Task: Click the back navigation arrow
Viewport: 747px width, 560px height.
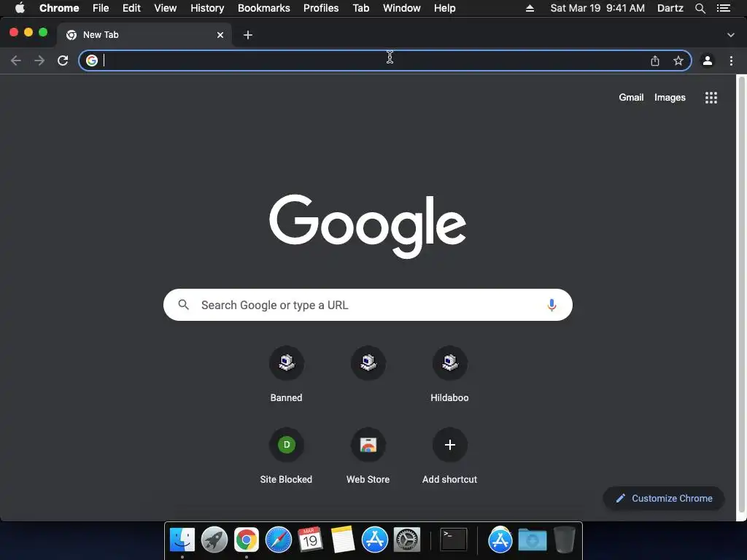Action: [x=16, y=61]
